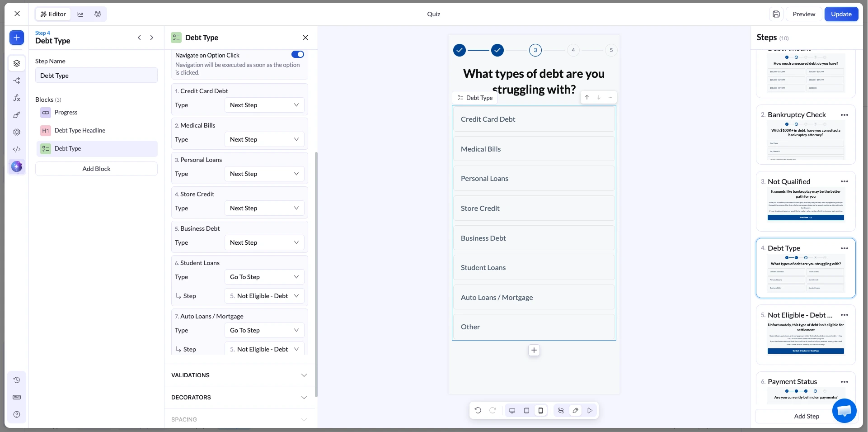Switch to desktop view icon

coord(512,410)
